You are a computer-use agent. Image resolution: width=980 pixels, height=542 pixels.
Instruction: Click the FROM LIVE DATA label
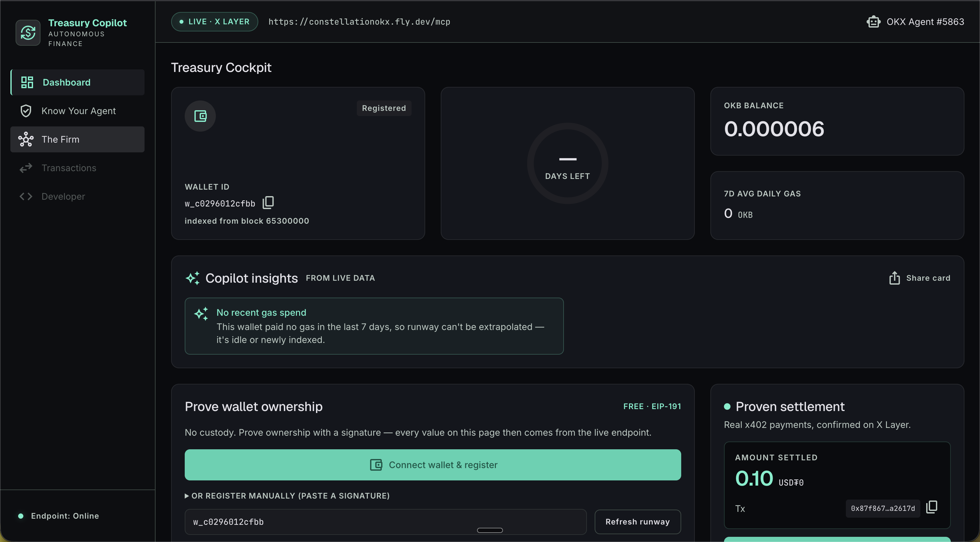tap(340, 278)
